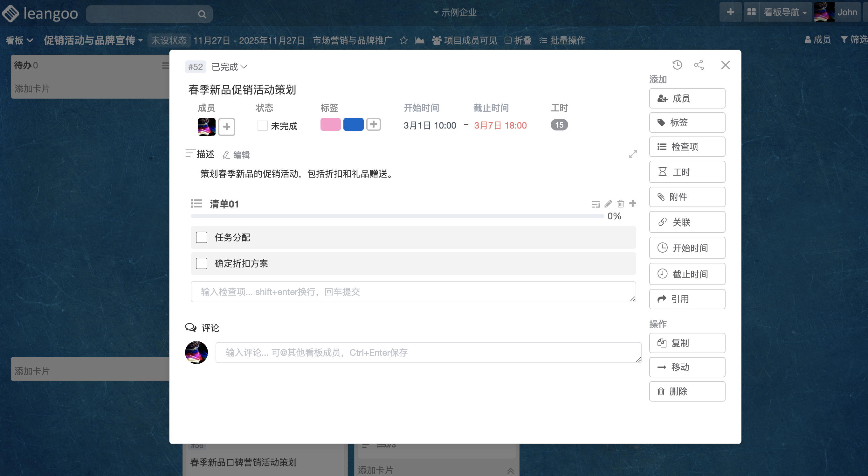Click plus icon beside 清单01 toolbar
Viewport: 868px width, 476px height.
click(632, 203)
